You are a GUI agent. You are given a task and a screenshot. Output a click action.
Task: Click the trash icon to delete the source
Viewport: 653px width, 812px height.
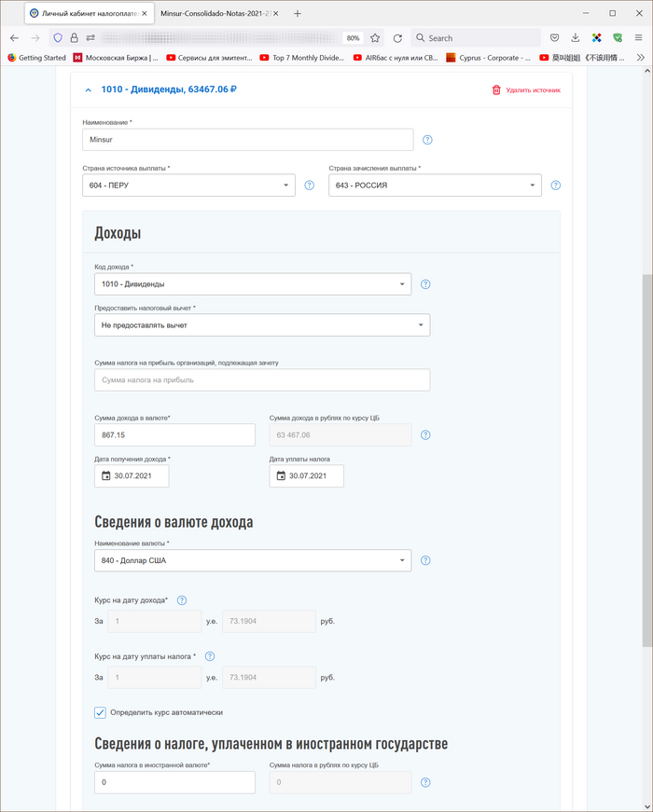(x=496, y=90)
